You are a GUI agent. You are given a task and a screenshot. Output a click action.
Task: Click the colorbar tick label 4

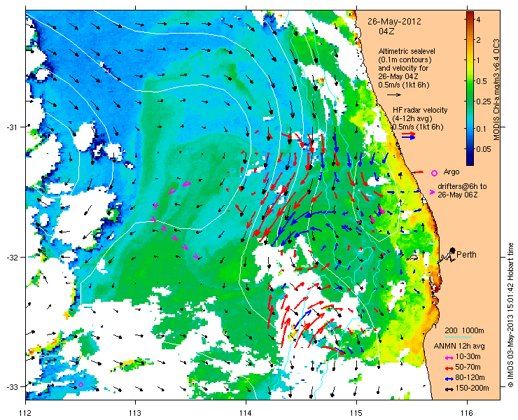click(478, 20)
